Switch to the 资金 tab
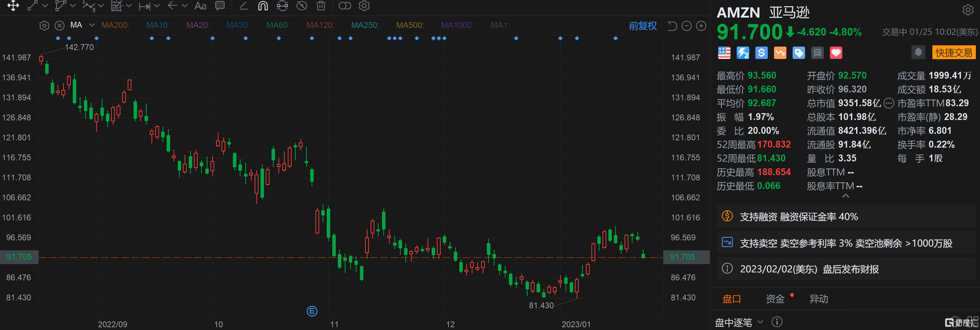Screen dimensions: 980x330 point(775,299)
